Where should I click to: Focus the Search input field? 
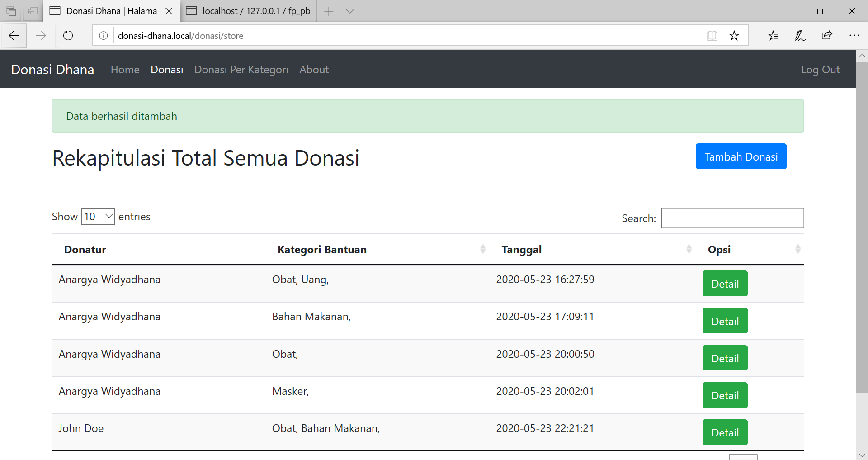(x=732, y=218)
